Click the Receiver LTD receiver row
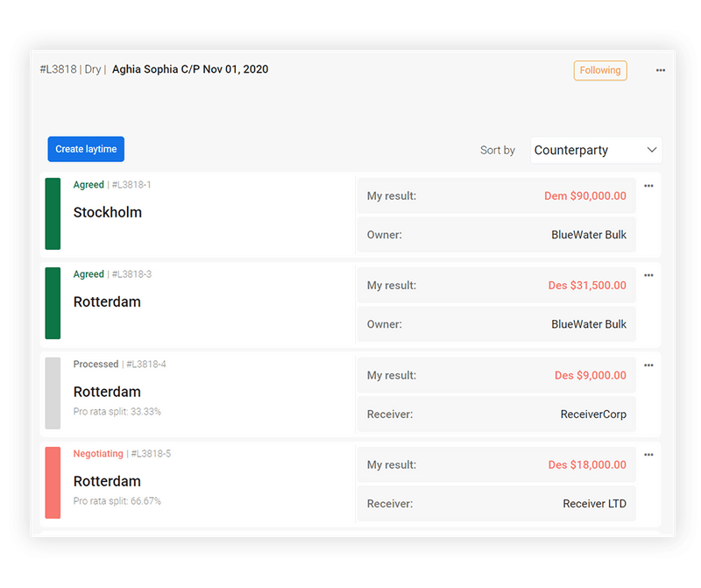The image size is (701, 588). tap(496, 504)
